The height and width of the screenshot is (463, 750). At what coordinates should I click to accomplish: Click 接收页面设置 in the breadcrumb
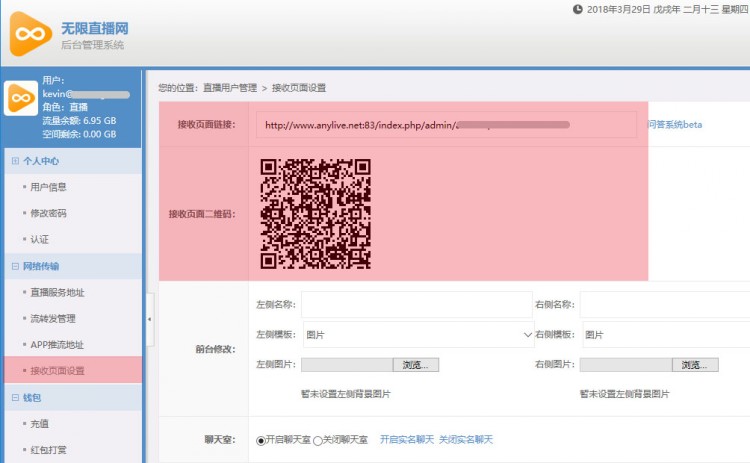click(x=299, y=88)
